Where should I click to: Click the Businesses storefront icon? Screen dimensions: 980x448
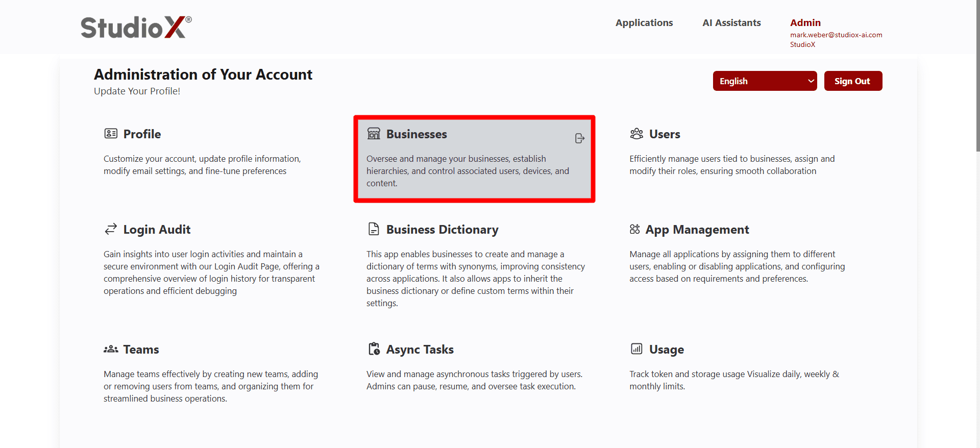374,134
